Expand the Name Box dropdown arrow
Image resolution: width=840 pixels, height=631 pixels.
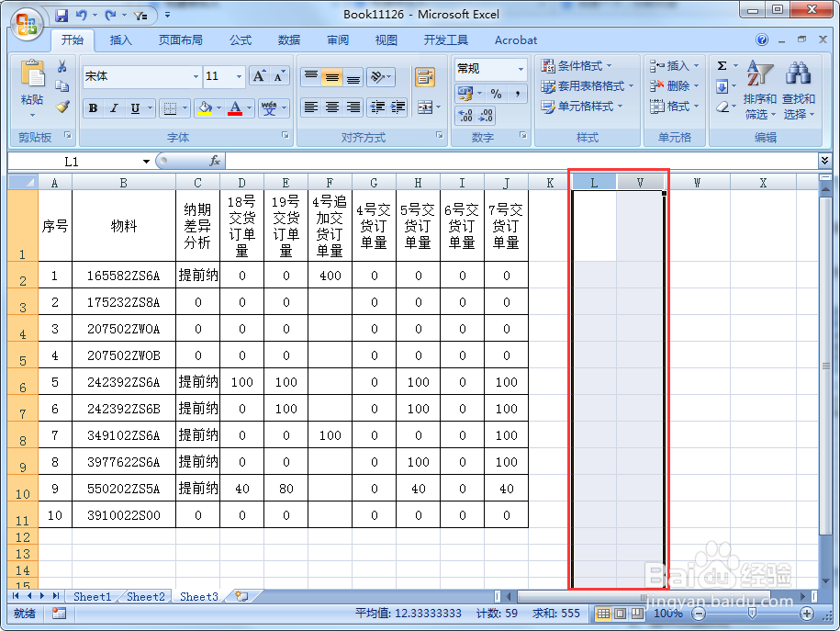(x=146, y=162)
